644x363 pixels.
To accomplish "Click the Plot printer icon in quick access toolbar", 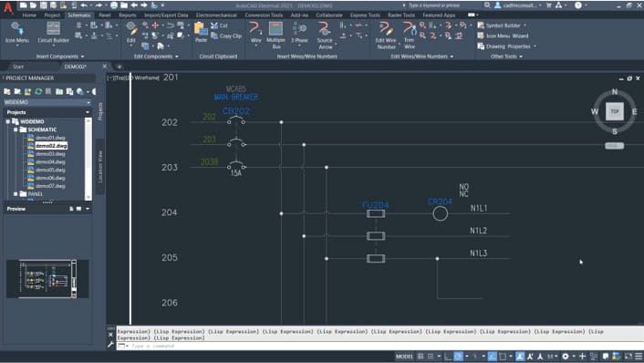I will (x=114, y=5).
